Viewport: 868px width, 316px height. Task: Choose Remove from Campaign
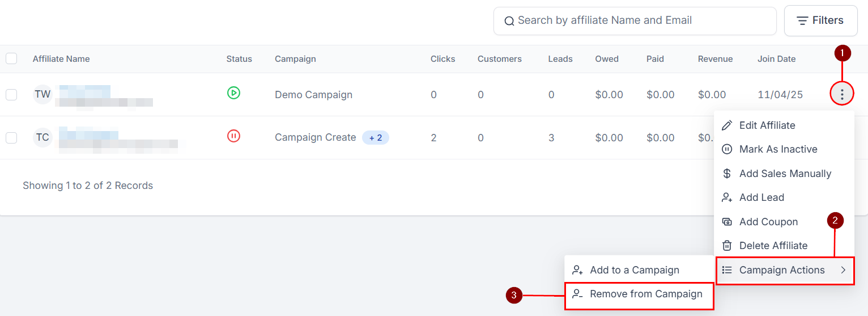(x=639, y=294)
